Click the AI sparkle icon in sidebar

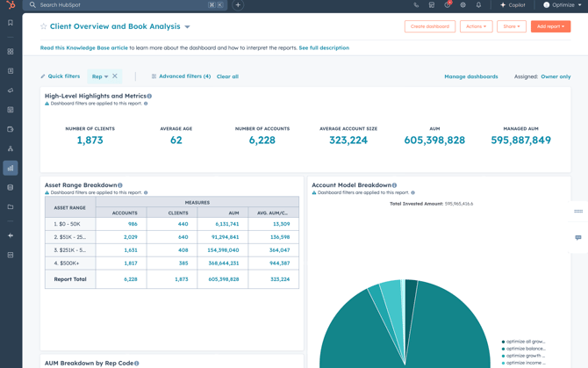pos(11,235)
